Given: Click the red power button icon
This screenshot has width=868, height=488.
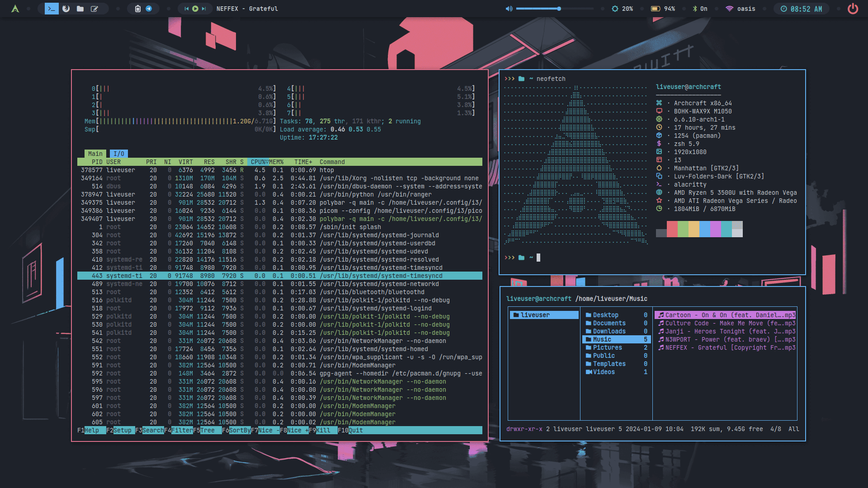Looking at the screenshot, I should (853, 9).
